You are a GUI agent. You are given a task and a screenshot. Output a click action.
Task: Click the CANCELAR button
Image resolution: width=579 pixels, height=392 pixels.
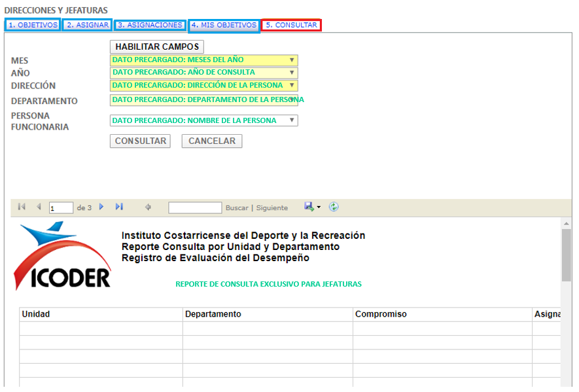[212, 141]
